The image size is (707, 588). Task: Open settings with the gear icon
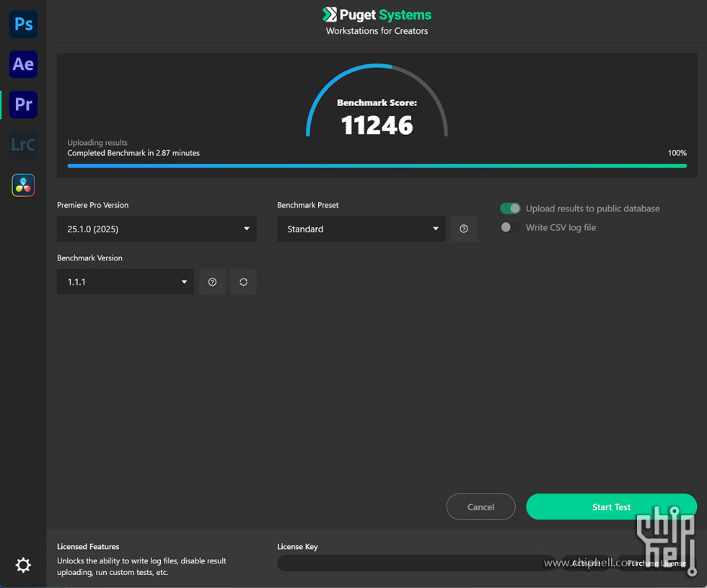pyautogui.click(x=23, y=565)
